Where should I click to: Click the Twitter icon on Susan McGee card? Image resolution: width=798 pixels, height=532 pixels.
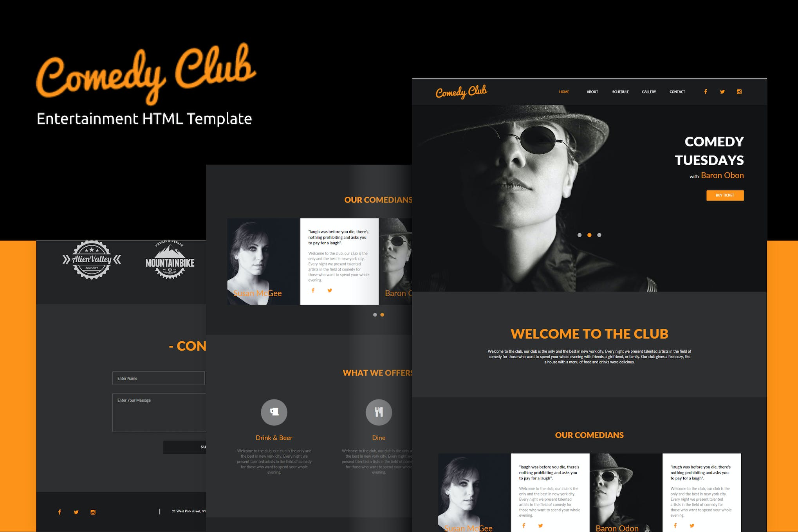pyautogui.click(x=330, y=291)
